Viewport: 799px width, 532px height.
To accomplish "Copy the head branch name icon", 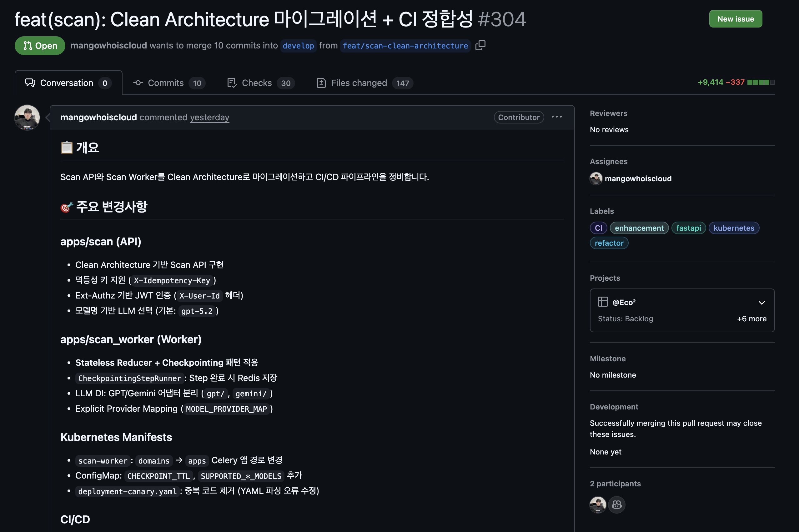I will point(480,45).
